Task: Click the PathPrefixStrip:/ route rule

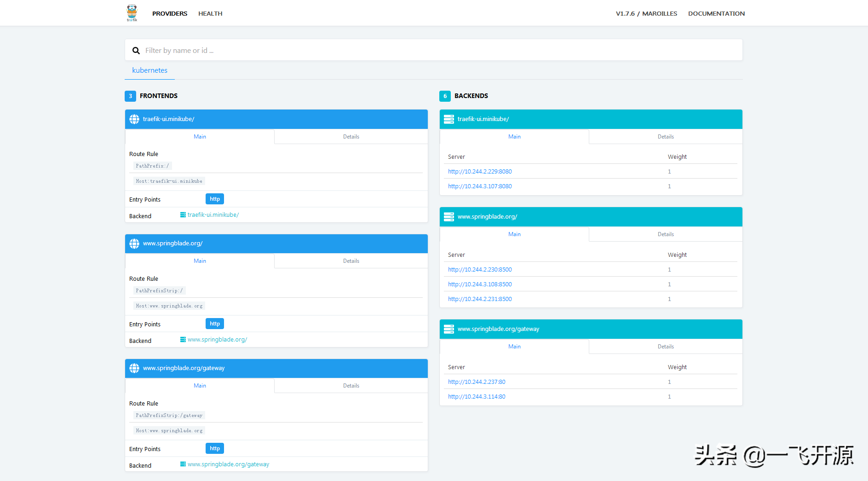Action: [x=159, y=290]
